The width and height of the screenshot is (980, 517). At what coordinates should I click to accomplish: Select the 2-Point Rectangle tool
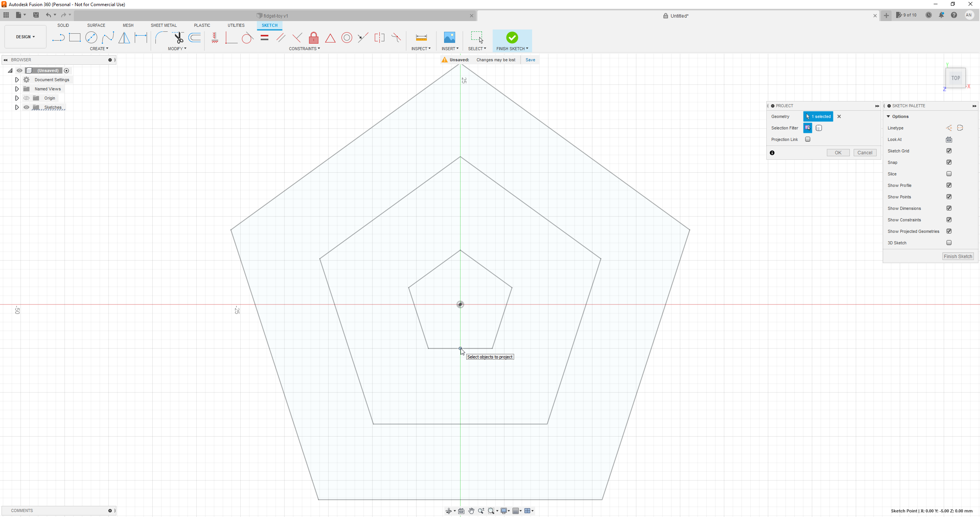click(x=75, y=38)
